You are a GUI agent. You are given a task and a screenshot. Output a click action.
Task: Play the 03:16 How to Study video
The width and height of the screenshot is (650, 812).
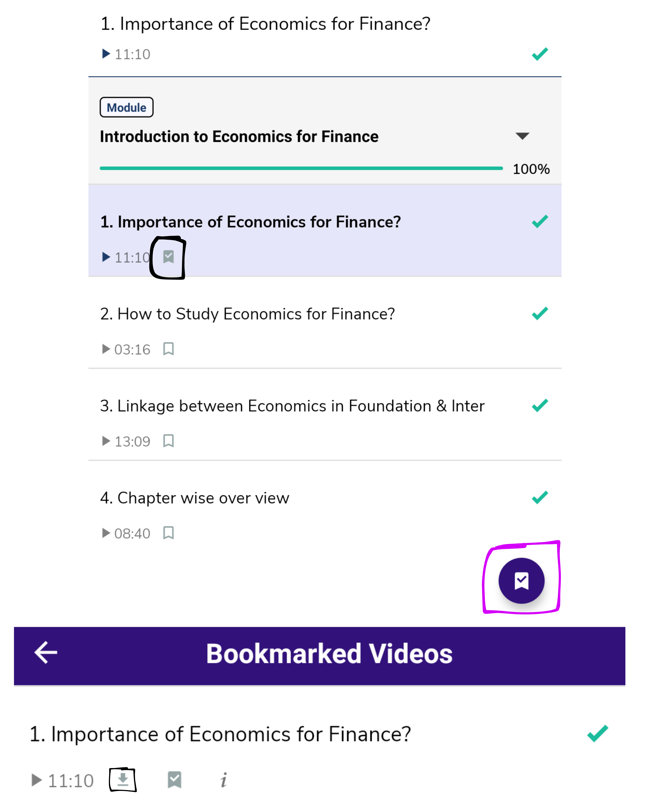[106, 349]
